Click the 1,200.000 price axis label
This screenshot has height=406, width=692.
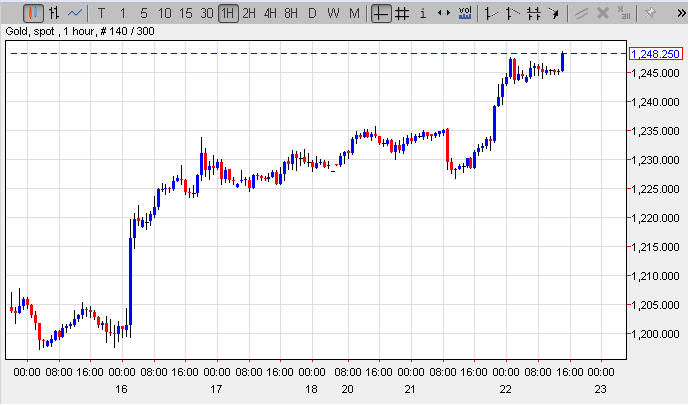click(x=655, y=334)
